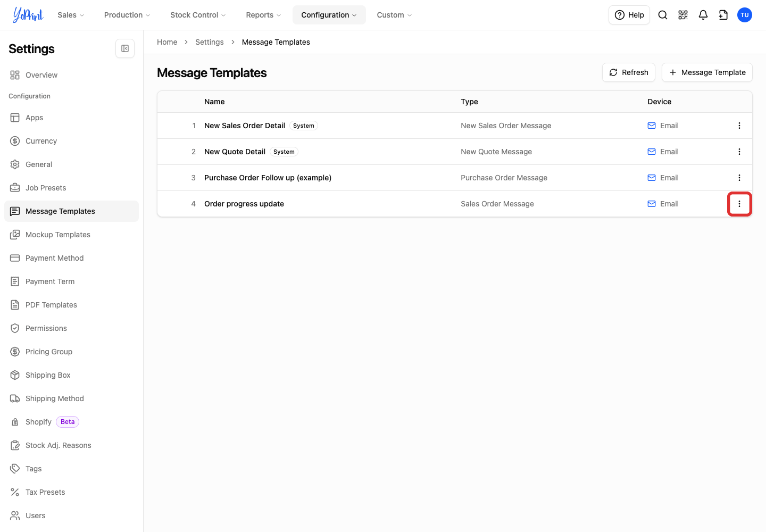The width and height of the screenshot is (766, 532).
Task: Open Order progress update template
Action: (244, 204)
